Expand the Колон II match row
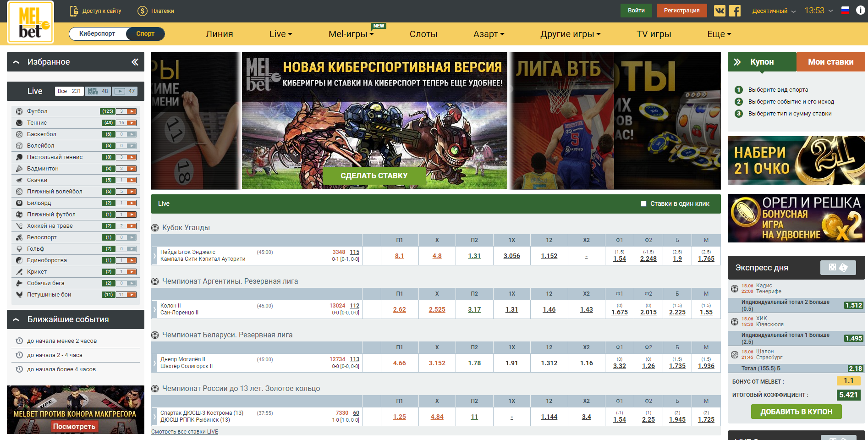This screenshot has width=868, height=440. coord(154,309)
